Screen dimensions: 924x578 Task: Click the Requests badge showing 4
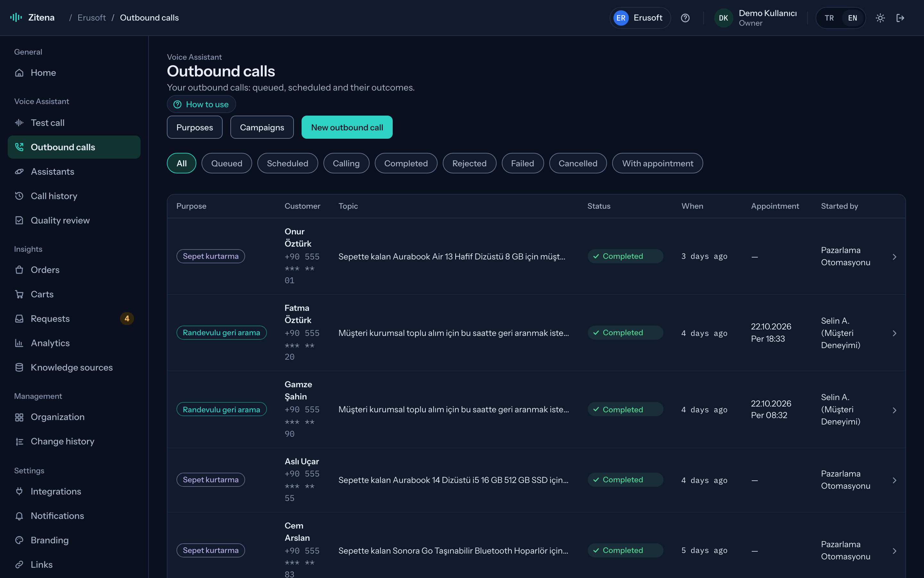(127, 319)
